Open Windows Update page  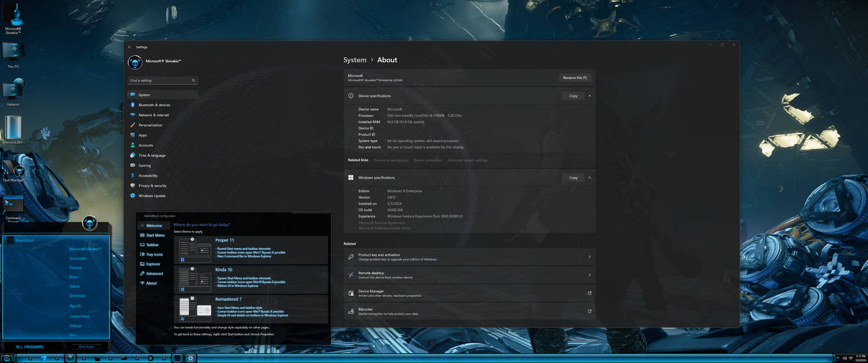point(163,195)
